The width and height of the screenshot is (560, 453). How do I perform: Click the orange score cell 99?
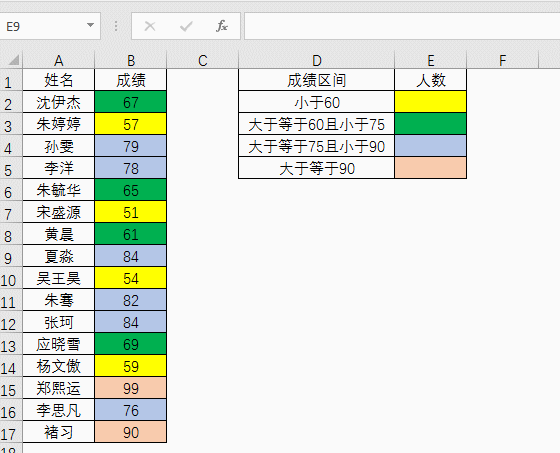click(x=131, y=388)
